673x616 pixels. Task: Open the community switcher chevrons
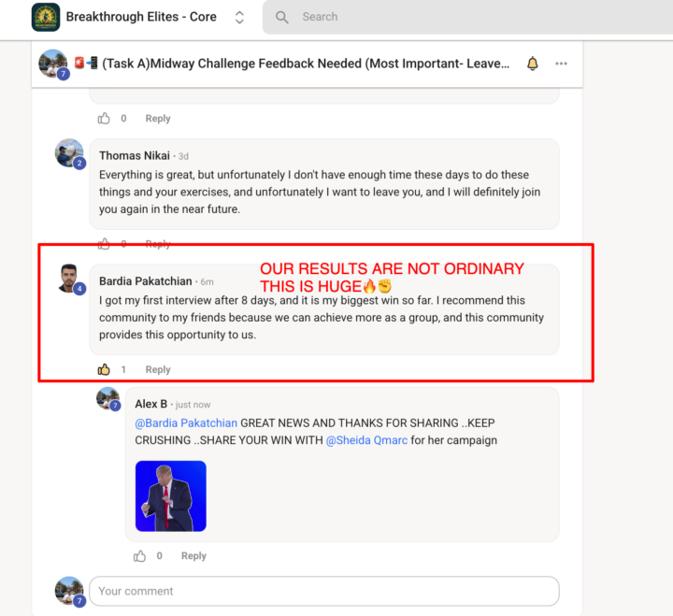coord(239,17)
